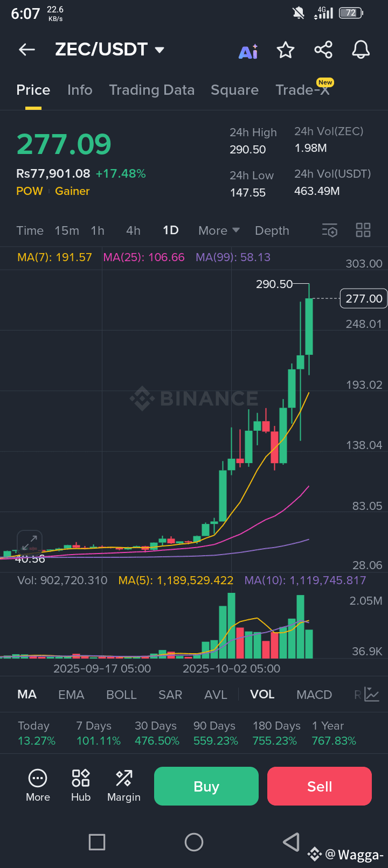Enable the SAR indicator
Screen dimensions: 388x868
click(170, 695)
